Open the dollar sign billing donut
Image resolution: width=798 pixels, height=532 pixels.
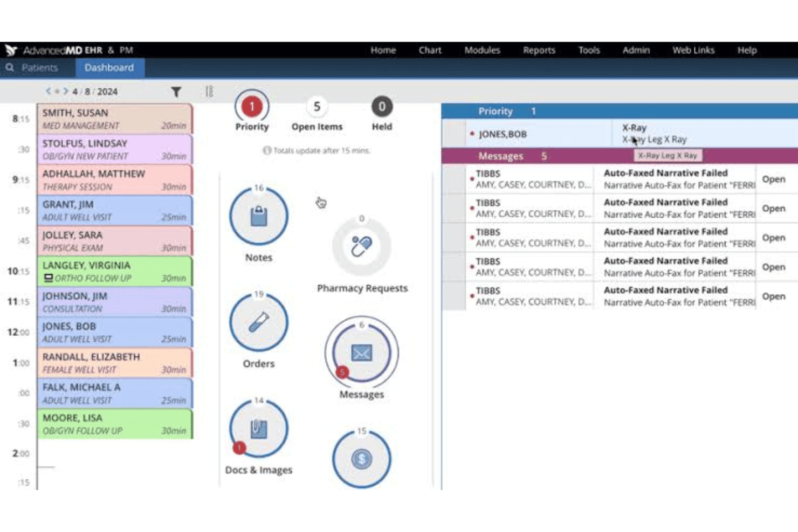[x=362, y=459]
